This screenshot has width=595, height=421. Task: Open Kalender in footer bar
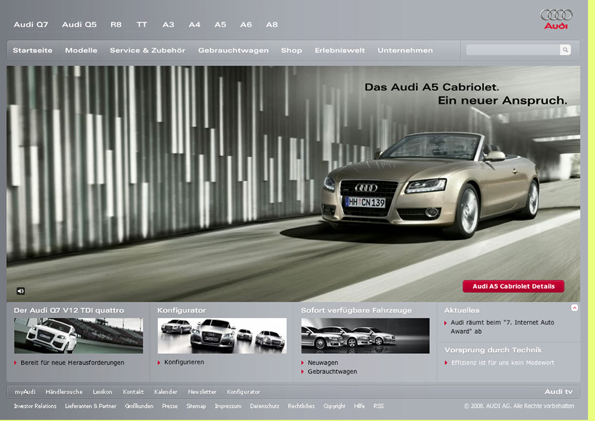[165, 392]
